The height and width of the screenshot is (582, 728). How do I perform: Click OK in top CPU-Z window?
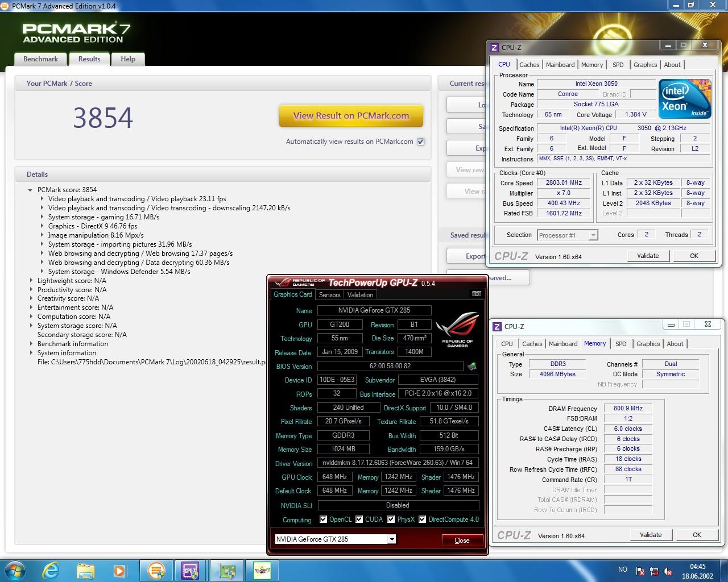pos(694,256)
